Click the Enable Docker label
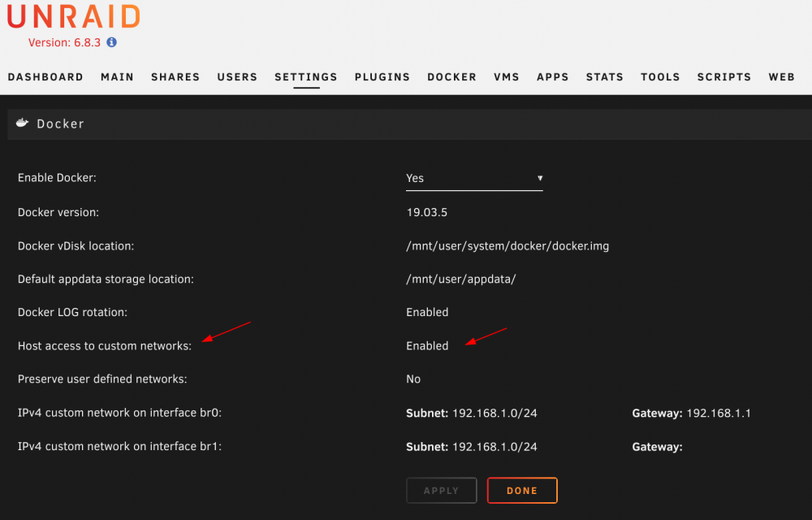The width and height of the screenshot is (812, 520). [x=57, y=178]
